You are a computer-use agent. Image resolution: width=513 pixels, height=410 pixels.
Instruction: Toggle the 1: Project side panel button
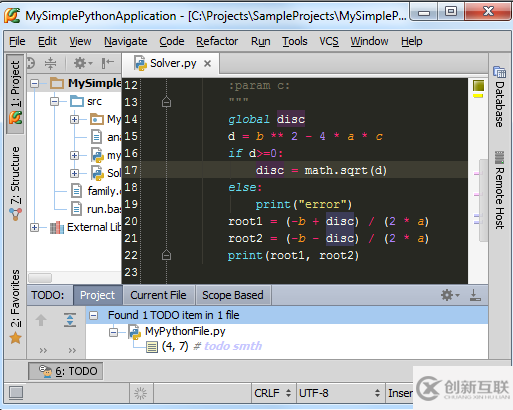[x=16, y=93]
